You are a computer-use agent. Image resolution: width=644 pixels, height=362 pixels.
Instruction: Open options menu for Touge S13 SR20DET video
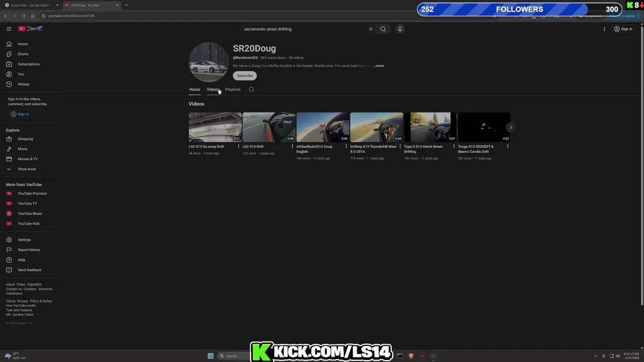click(508, 146)
